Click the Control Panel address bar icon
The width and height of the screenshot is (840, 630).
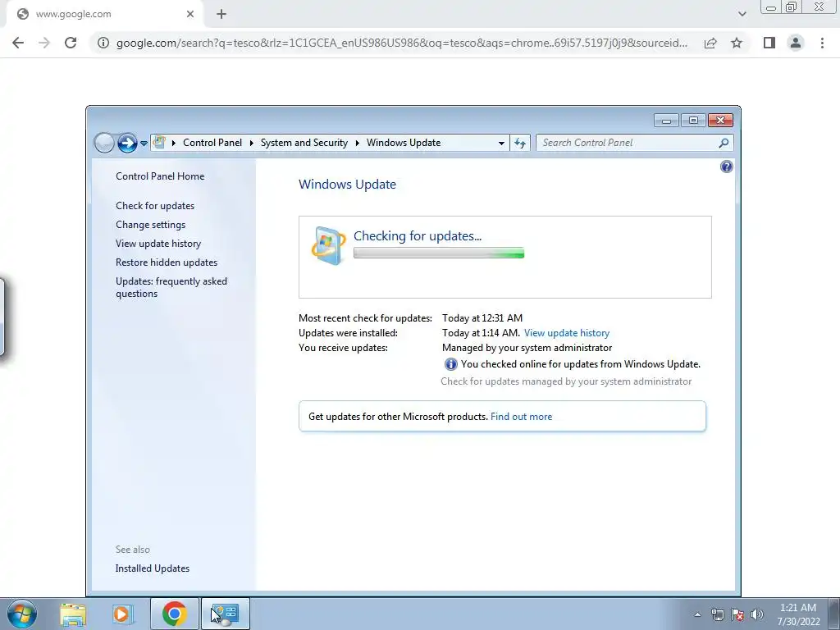160,143
